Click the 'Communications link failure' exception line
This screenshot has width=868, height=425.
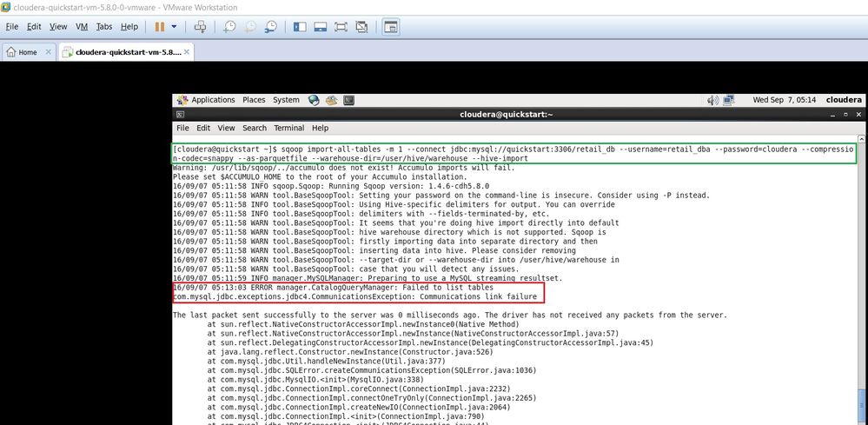pos(354,296)
